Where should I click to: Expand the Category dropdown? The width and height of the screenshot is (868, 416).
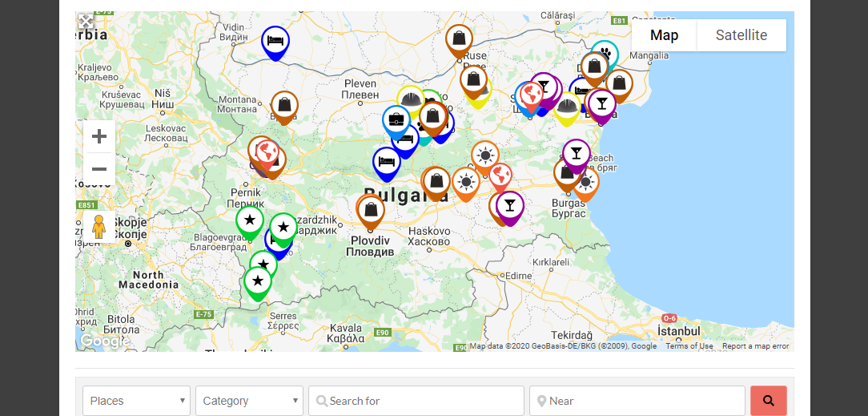[249, 401]
